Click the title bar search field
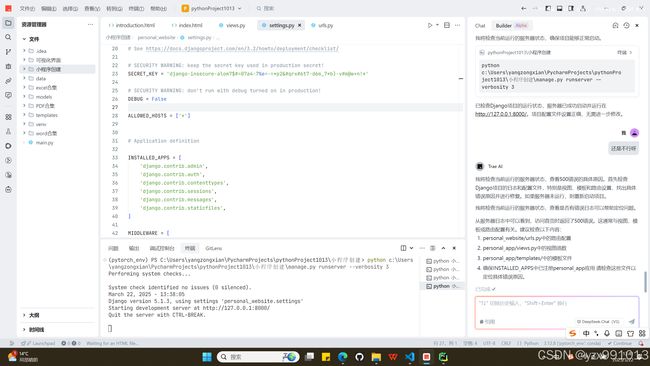The width and height of the screenshot is (650, 366). pos(265,8)
